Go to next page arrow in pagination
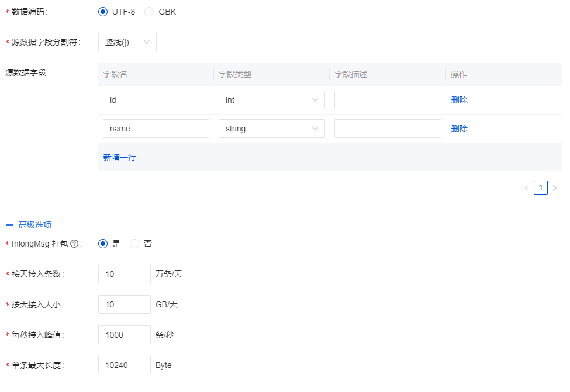The height and width of the screenshot is (392, 570). [x=555, y=188]
